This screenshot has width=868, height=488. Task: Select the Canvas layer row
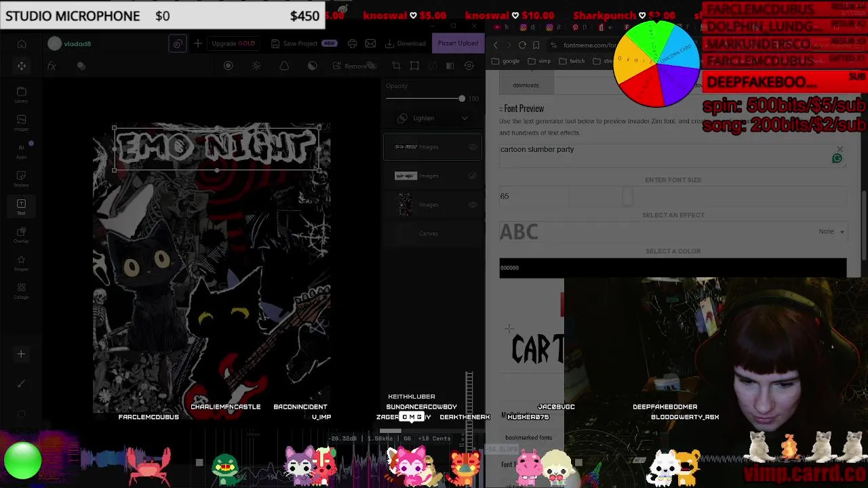433,233
